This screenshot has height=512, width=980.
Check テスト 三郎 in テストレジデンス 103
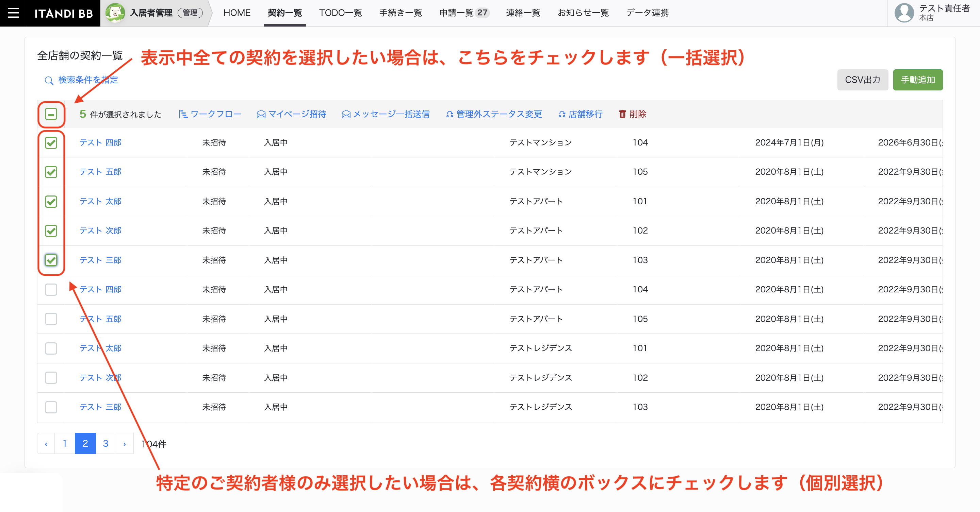click(x=51, y=407)
